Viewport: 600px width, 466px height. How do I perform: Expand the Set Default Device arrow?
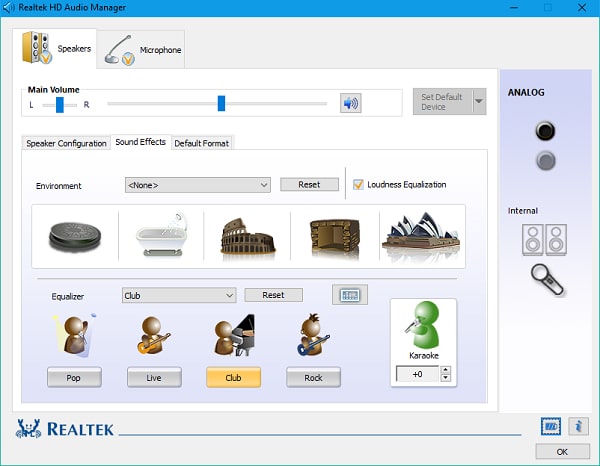coord(479,102)
